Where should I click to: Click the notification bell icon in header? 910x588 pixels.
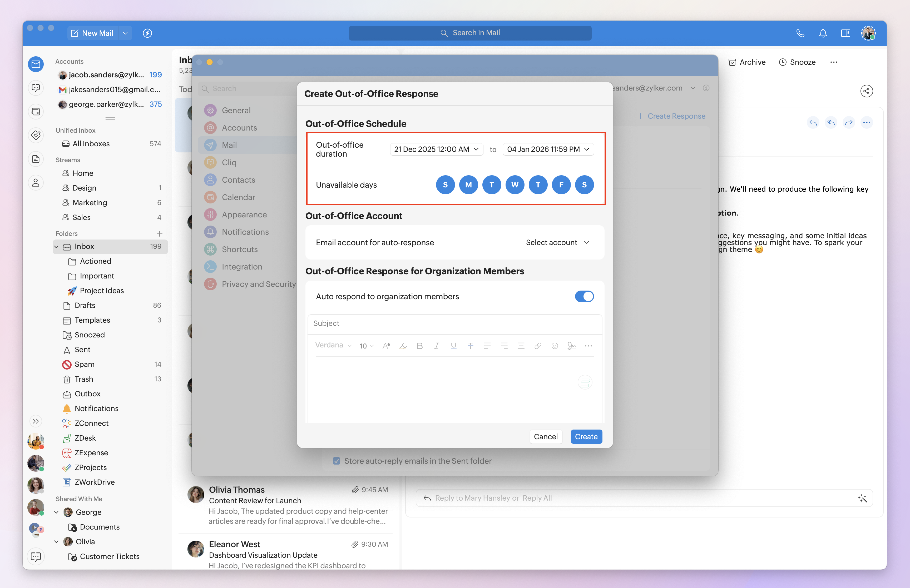pos(823,33)
